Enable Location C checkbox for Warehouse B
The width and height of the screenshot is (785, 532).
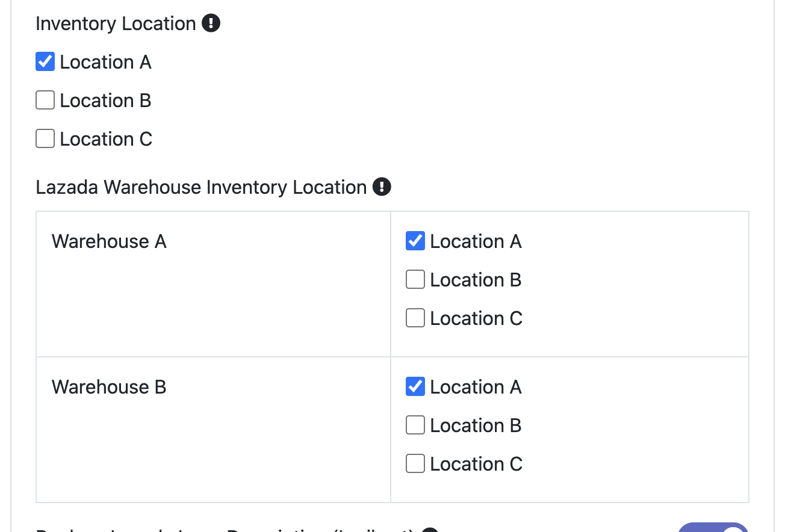[x=415, y=464]
